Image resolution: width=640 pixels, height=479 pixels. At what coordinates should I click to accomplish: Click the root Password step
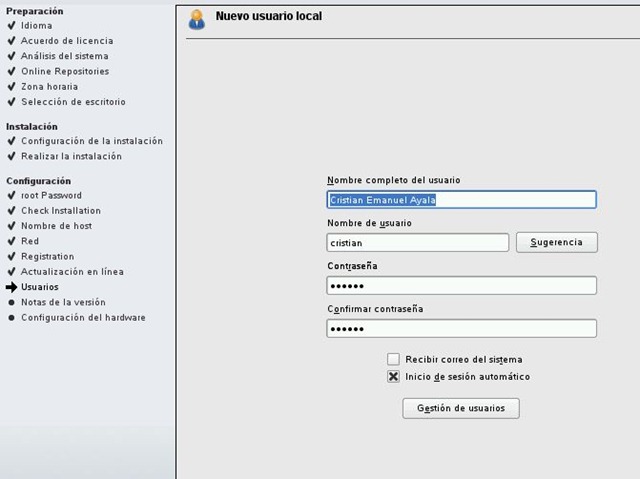(51, 195)
